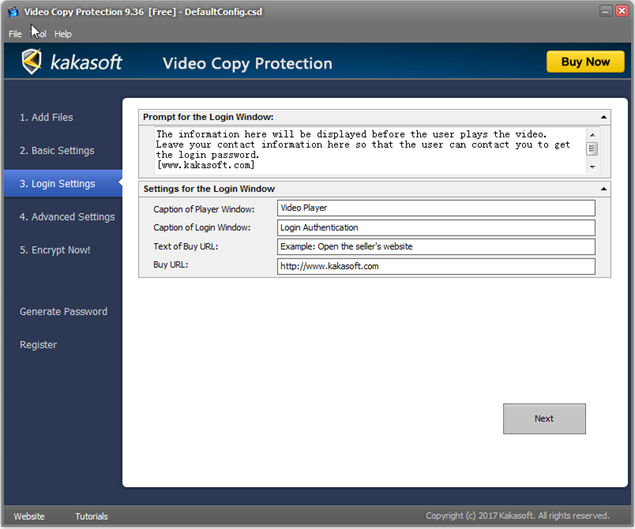Screen dimensions: 635x529
Task: Click the kakasoft shield logo icon
Action: coord(32,62)
